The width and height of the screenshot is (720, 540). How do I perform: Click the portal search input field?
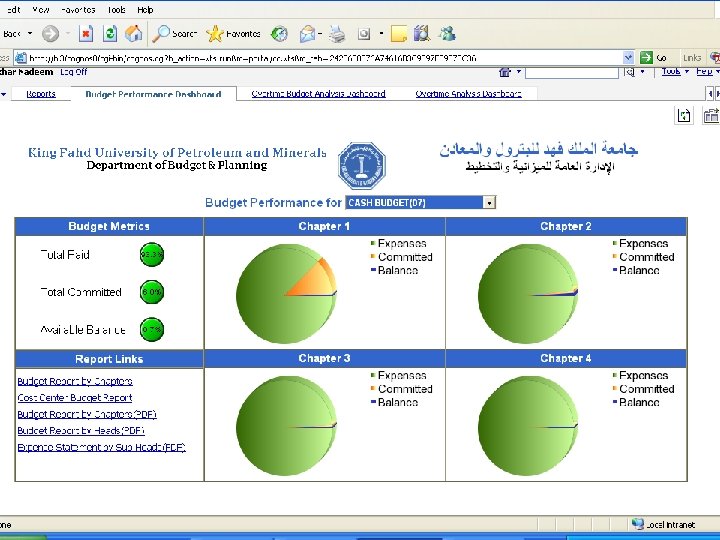coord(572,73)
